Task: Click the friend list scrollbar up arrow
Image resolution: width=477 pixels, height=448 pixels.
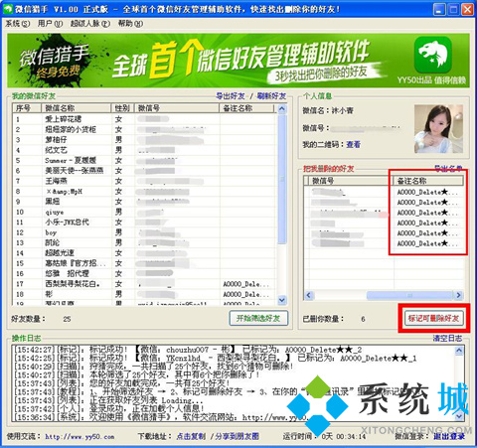Action: 282,108
